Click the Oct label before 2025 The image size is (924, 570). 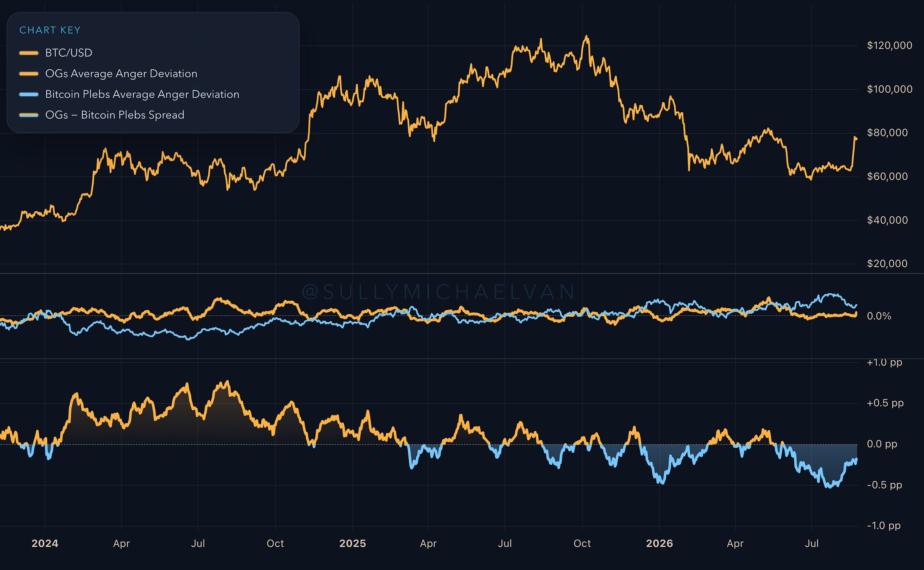click(275, 543)
